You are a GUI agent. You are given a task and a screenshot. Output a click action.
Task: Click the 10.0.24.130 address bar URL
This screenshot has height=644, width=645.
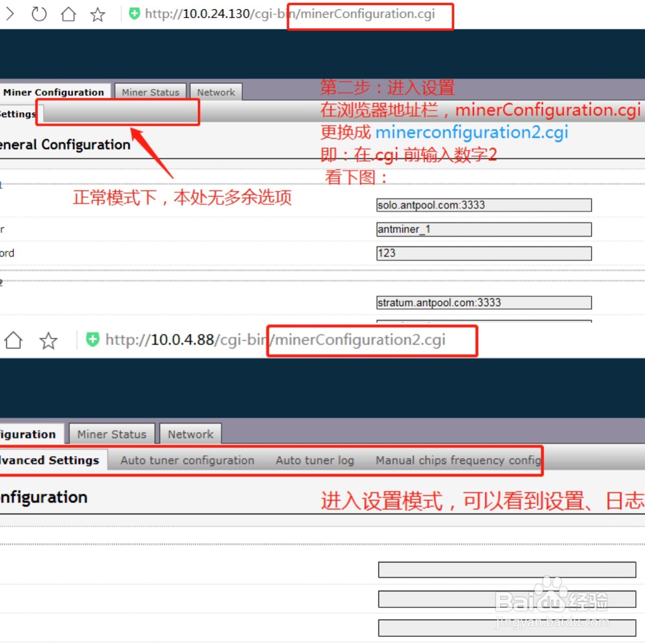290,14
